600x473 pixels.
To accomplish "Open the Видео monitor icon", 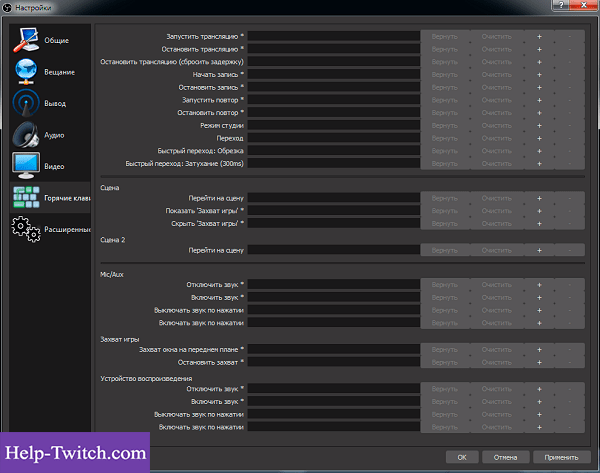I will [x=26, y=165].
